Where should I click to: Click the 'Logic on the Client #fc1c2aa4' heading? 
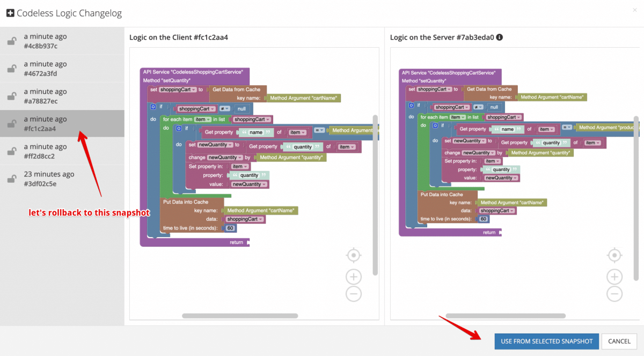coord(179,38)
